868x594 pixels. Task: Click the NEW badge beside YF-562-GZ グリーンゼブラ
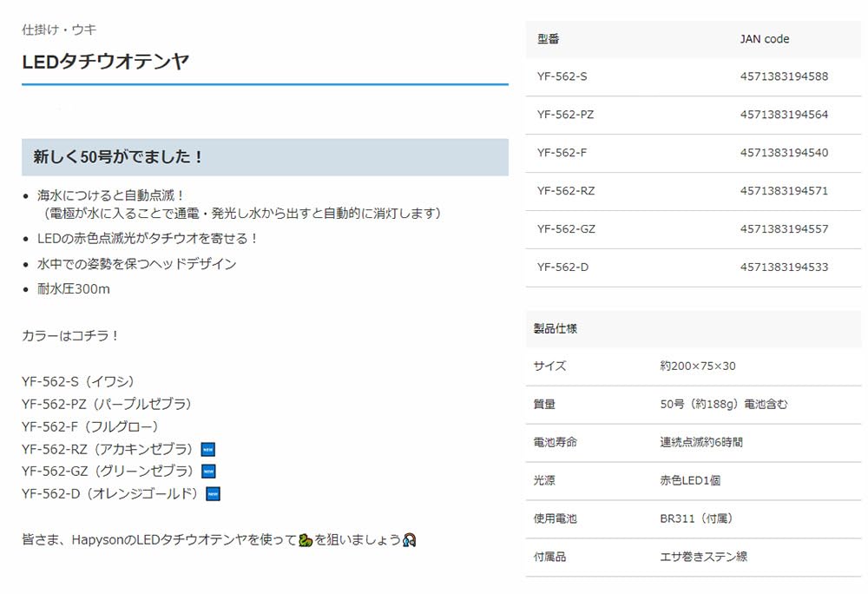[208, 472]
